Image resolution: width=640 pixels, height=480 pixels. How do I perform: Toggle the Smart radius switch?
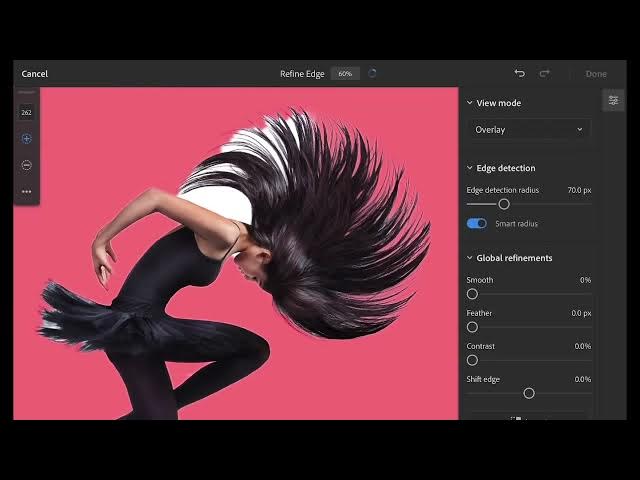477,224
